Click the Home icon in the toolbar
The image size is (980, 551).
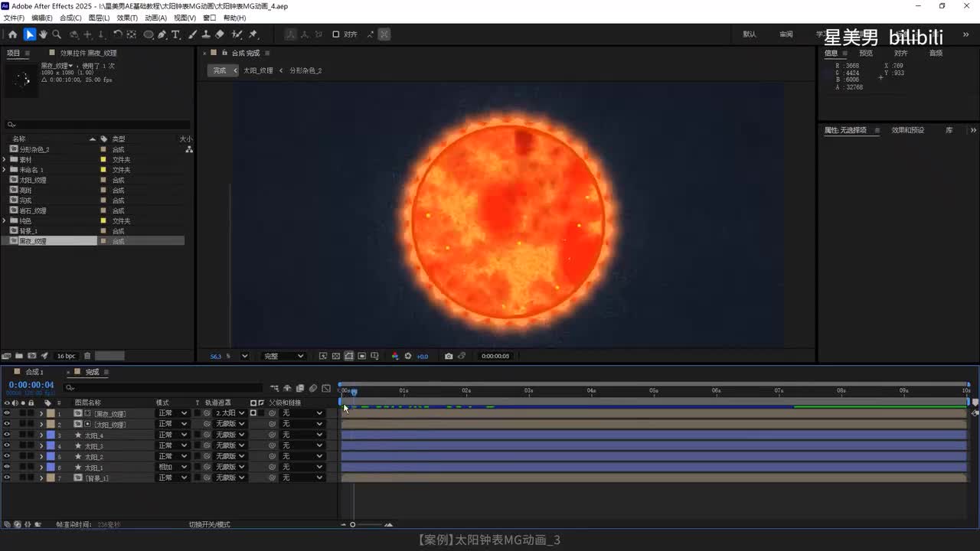point(12,34)
